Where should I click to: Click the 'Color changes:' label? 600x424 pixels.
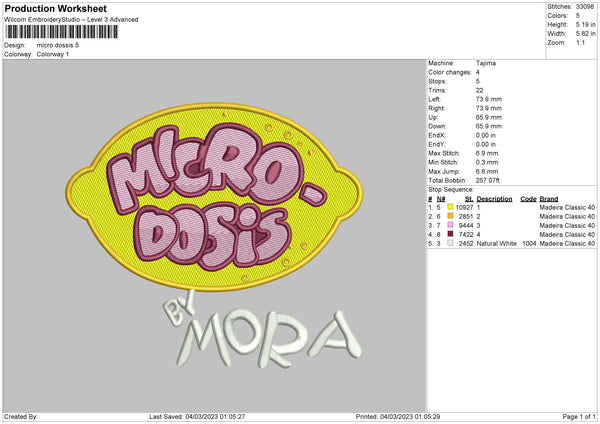[x=450, y=72]
